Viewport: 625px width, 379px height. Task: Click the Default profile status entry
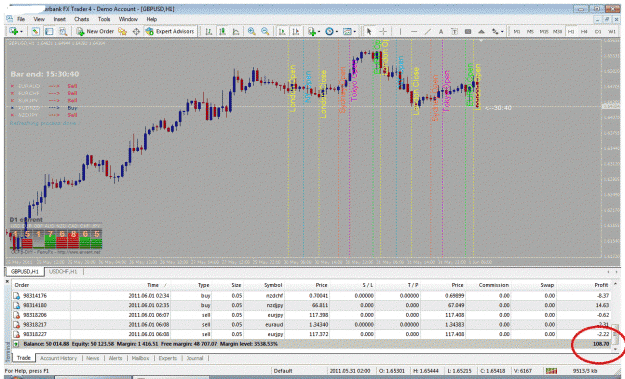coord(283,371)
